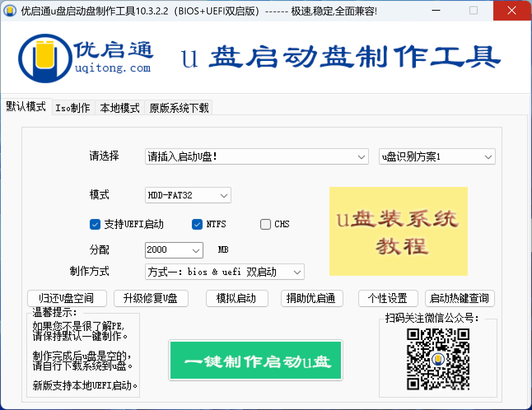Switch to the 默认模式 tab
The image size is (532, 410).
[26, 107]
